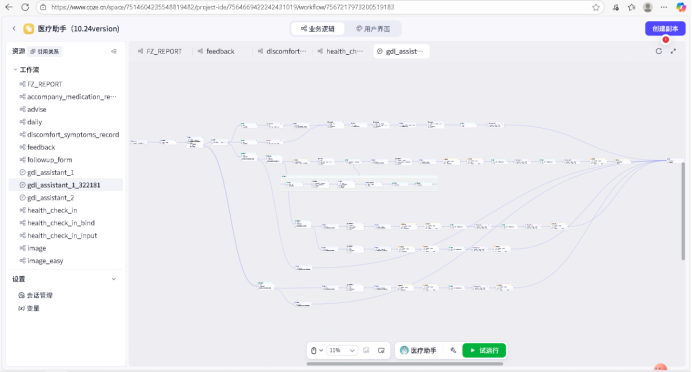Toggle the minimap icon in canvas toolbar
This screenshot has width=692, height=372.
tap(381, 350)
